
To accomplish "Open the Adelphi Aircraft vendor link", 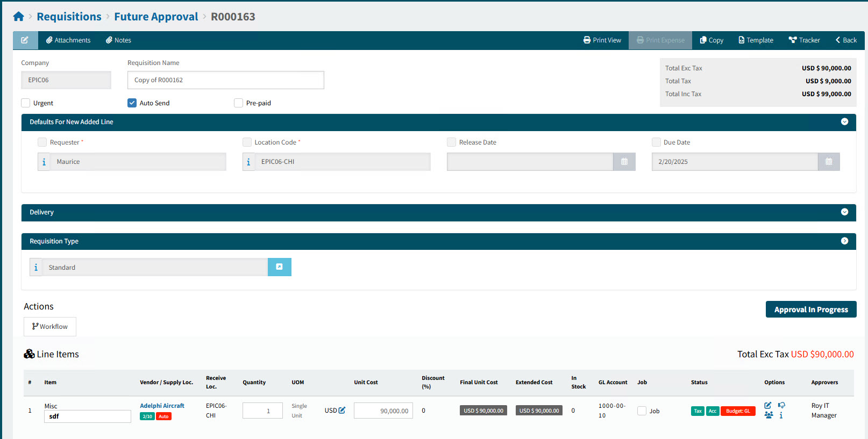I will pyautogui.click(x=162, y=406).
